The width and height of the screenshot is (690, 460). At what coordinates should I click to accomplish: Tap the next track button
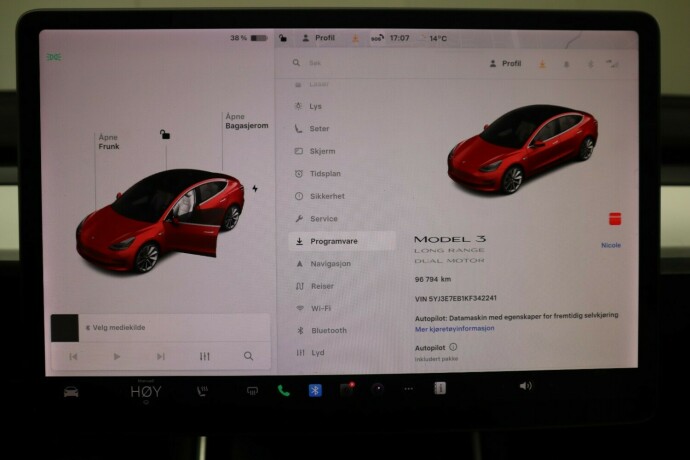161,357
